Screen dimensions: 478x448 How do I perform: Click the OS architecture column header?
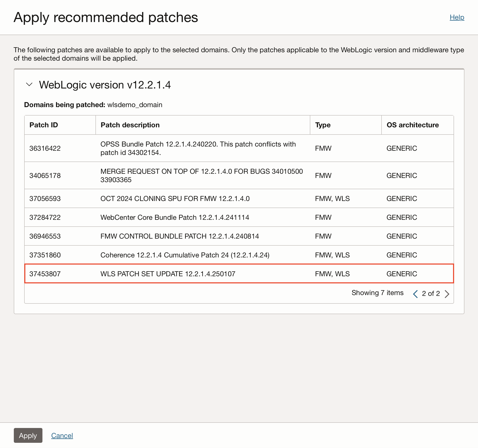(x=413, y=125)
